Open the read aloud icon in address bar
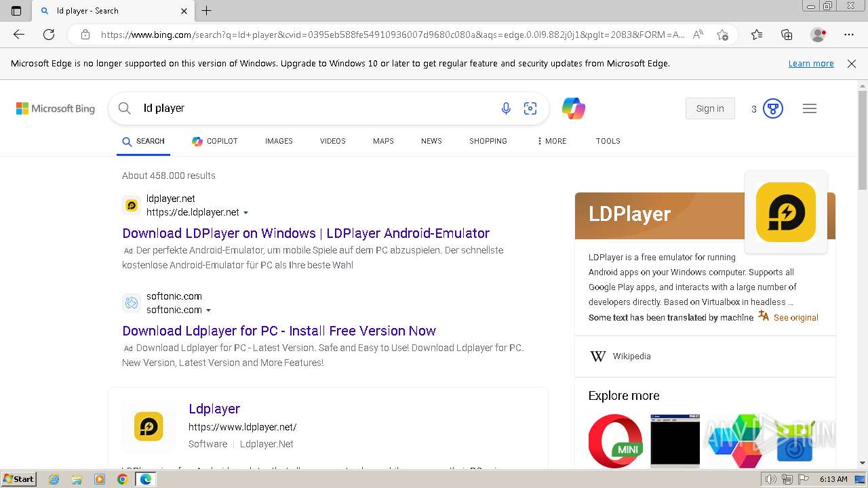This screenshot has height=488, width=868. click(698, 35)
